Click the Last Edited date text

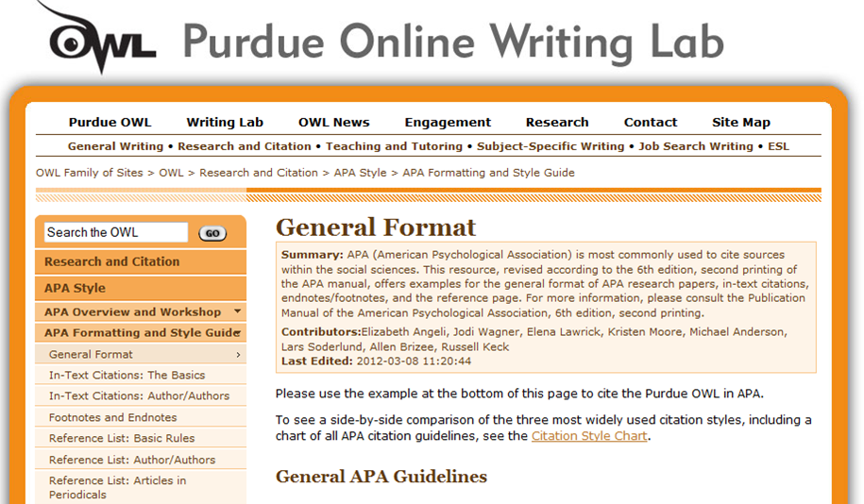click(x=377, y=361)
